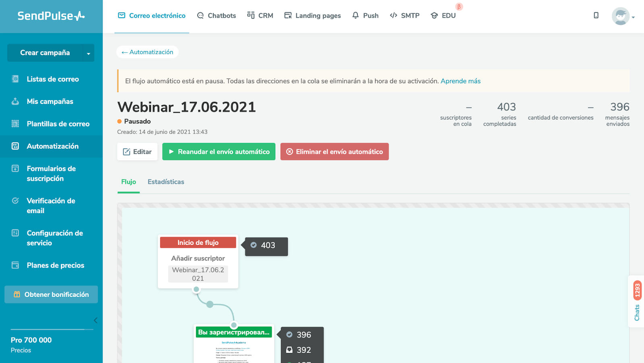
Task: Open Listas de correo in the sidebar
Action: click(53, 79)
